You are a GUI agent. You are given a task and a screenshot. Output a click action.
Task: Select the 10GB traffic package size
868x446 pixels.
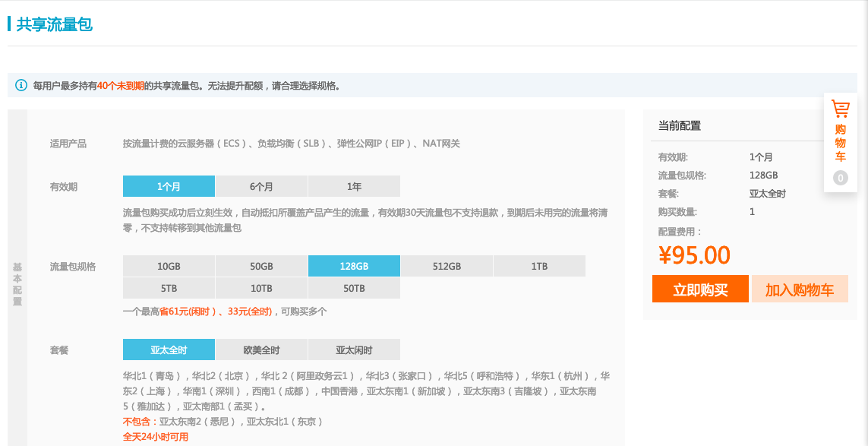click(x=169, y=266)
